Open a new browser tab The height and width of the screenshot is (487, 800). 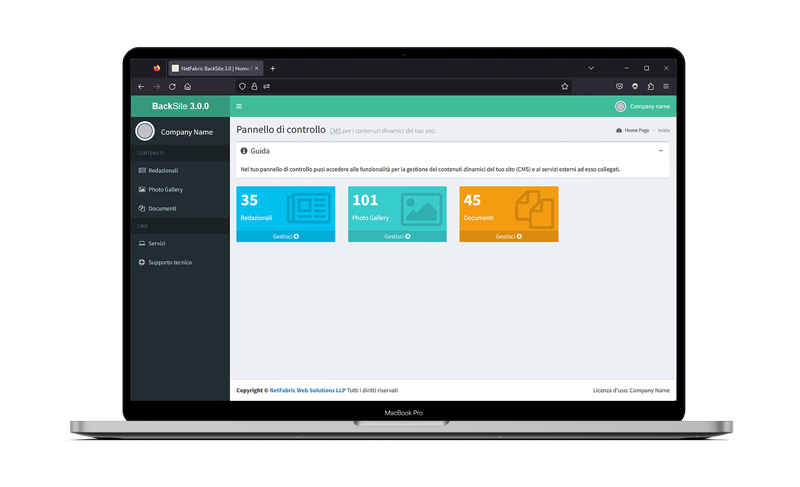point(272,68)
